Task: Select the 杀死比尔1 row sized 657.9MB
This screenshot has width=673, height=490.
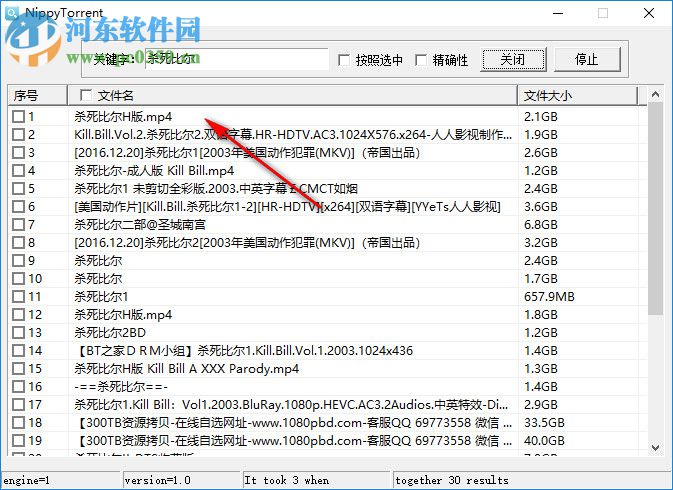Action: 101,297
